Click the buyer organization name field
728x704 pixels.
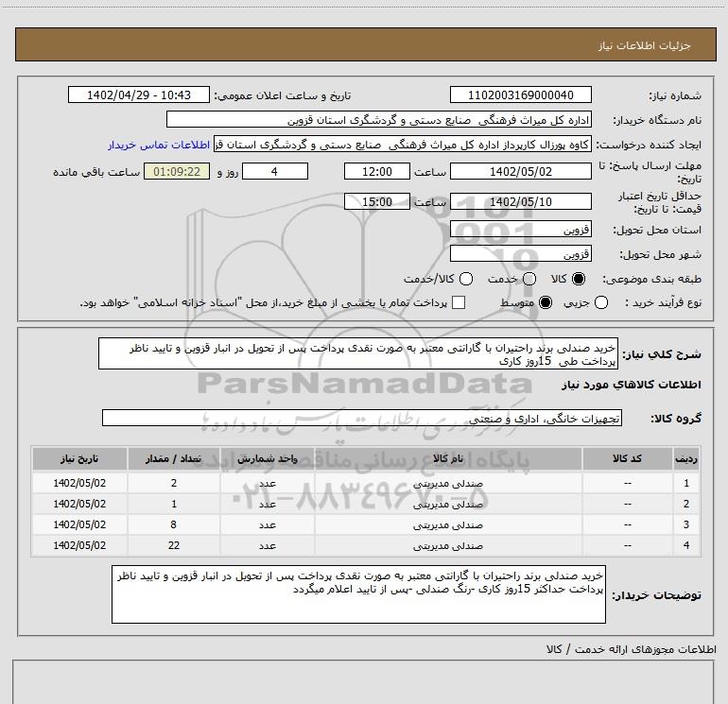pos(379,119)
